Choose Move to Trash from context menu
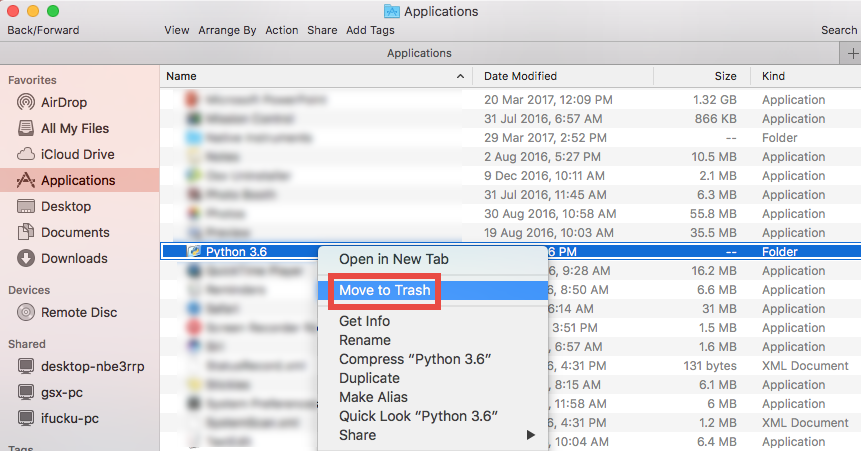Screen dimensions: 861x451 point(385,290)
